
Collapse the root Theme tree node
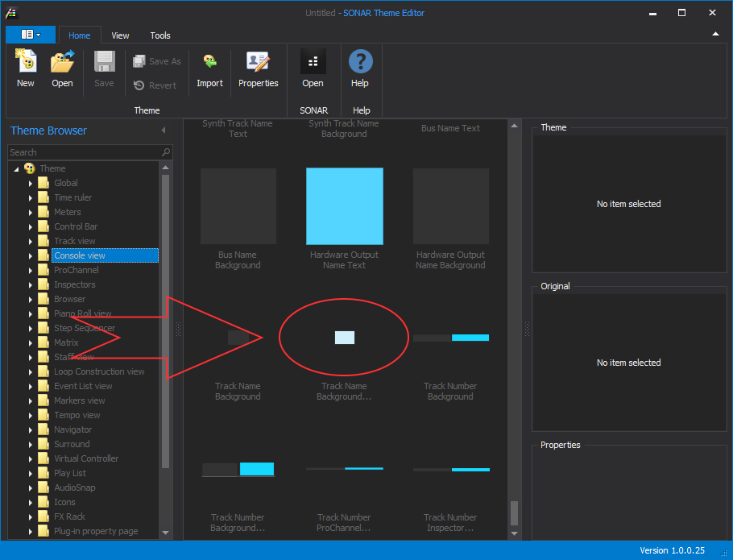[x=16, y=168]
